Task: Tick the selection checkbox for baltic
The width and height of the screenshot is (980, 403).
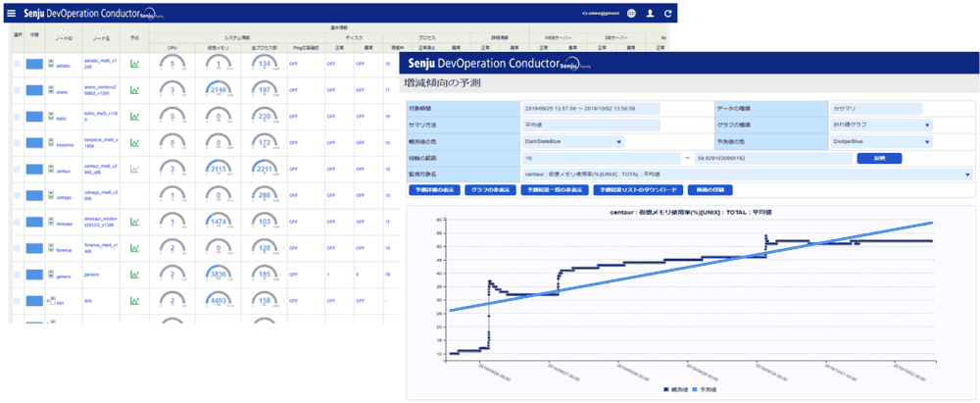Action: 18,117
